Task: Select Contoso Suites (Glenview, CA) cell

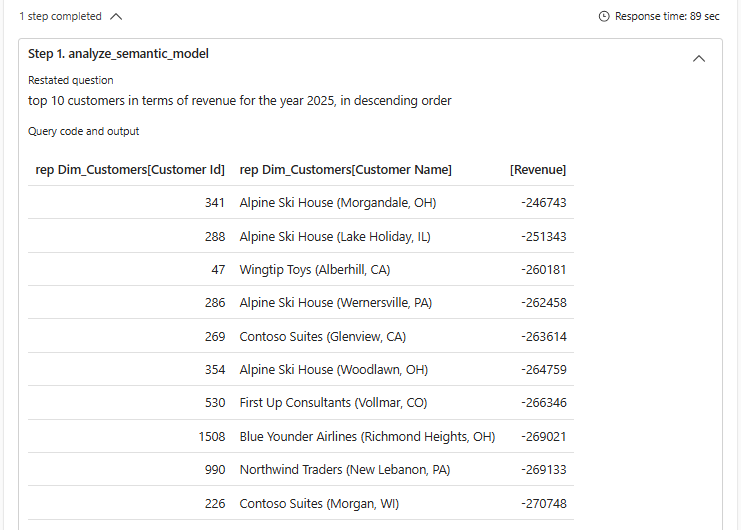Action: 323,337
